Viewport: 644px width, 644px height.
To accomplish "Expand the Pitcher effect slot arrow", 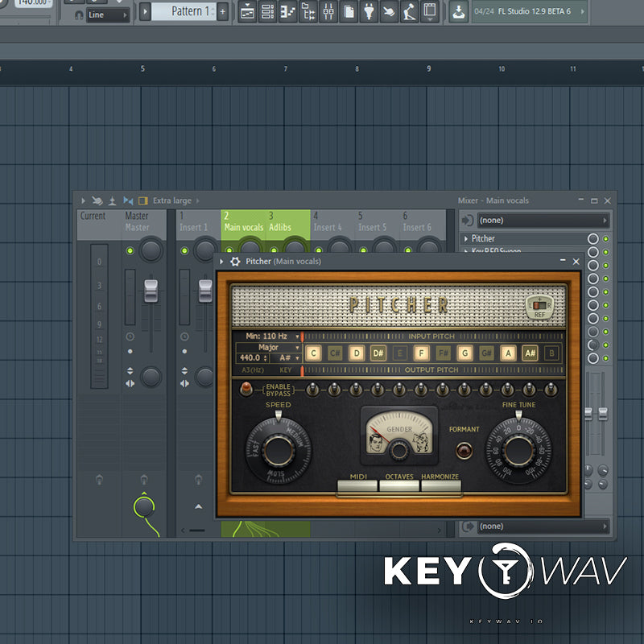I will click(x=466, y=238).
